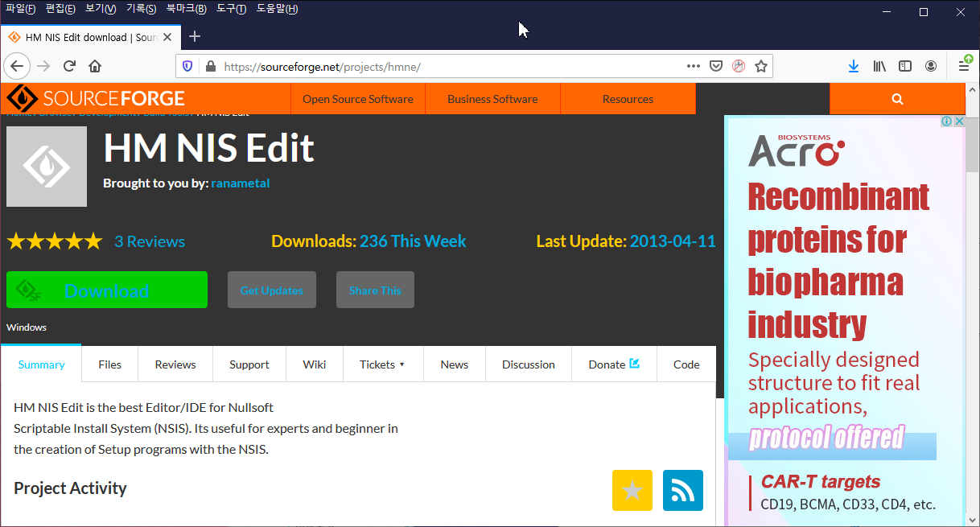Open page actions three-dot menu
The height and width of the screenshot is (527, 980).
click(x=693, y=66)
